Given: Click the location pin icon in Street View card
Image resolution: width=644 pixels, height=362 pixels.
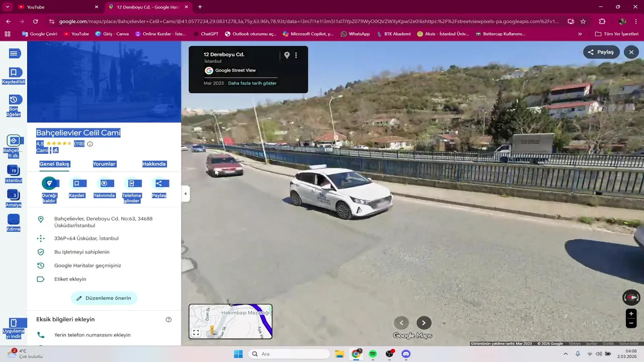Looking at the screenshot, I should point(287,55).
